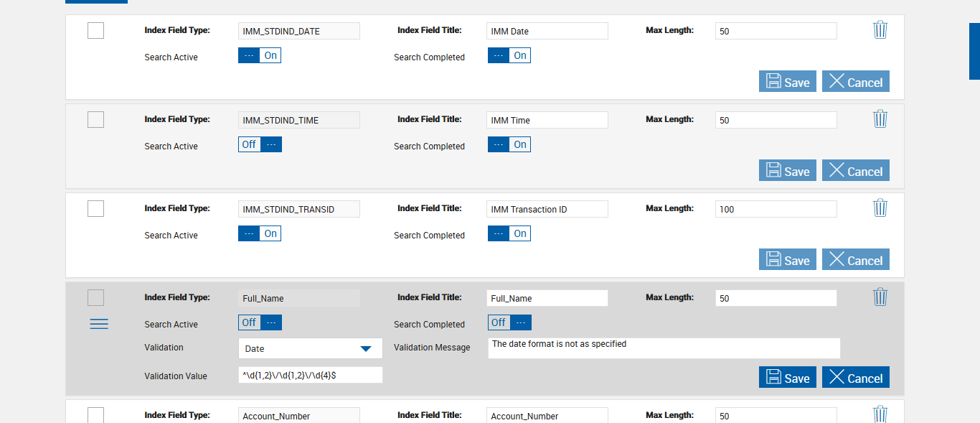Save the IMM Date row
The image size is (980, 423).
[787, 82]
